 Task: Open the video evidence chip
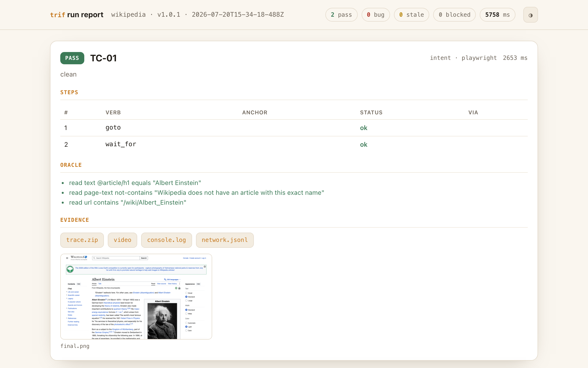point(122,240)
